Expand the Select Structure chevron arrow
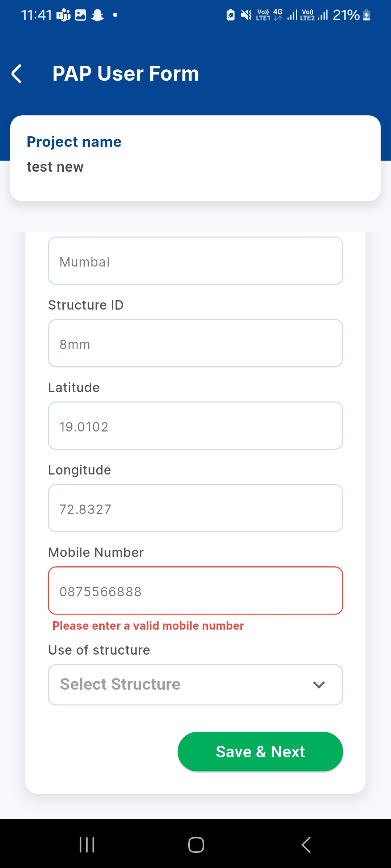The height and width of the screenshot is (868, 391). pyautogui.click(x=319, y=685)
